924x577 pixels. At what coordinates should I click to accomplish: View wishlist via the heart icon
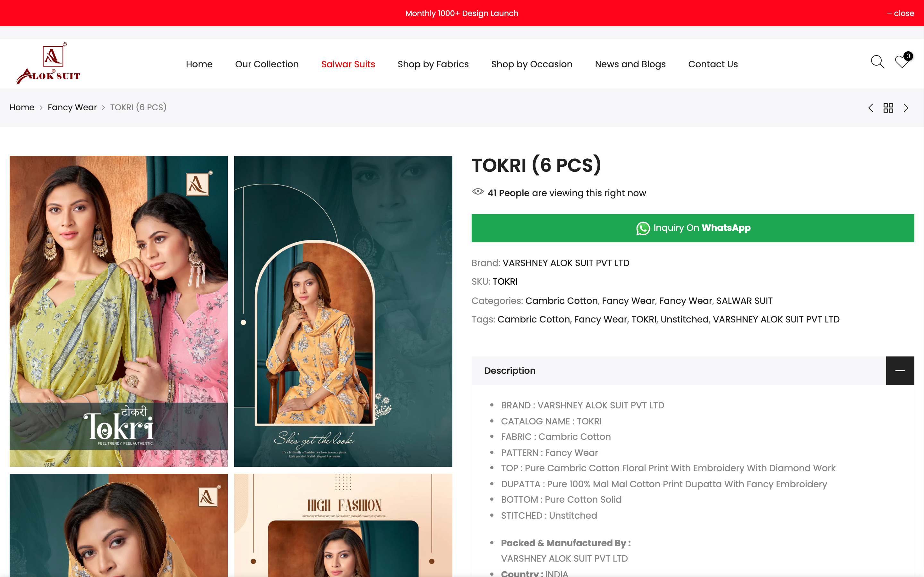[901, 63]
